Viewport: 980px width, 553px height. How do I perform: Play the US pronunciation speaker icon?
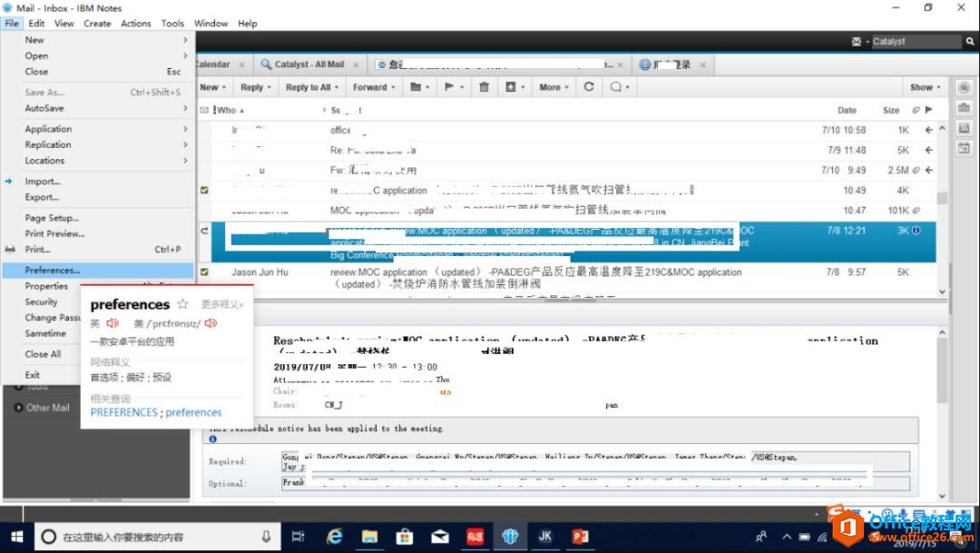[x=211, y=323]
